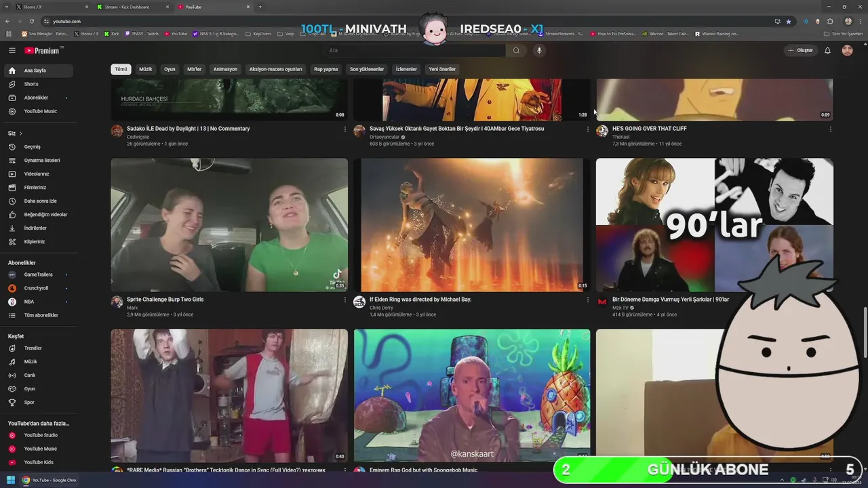This screenshot has height=488, width=868.
Task: Open more options for Cliff video
Action: [x=830, y=129]
